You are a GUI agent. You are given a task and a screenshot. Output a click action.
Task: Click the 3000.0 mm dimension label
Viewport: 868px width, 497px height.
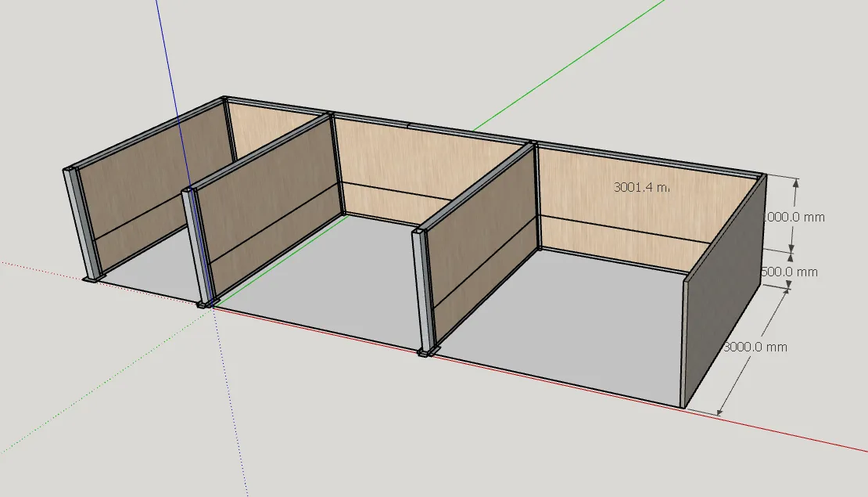pos(755,347)
